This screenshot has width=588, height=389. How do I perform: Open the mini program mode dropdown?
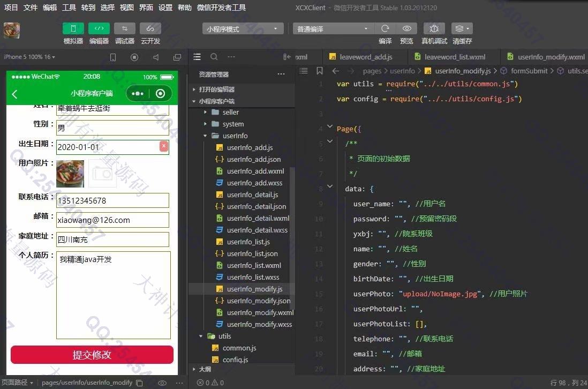[x=243, y=29]
